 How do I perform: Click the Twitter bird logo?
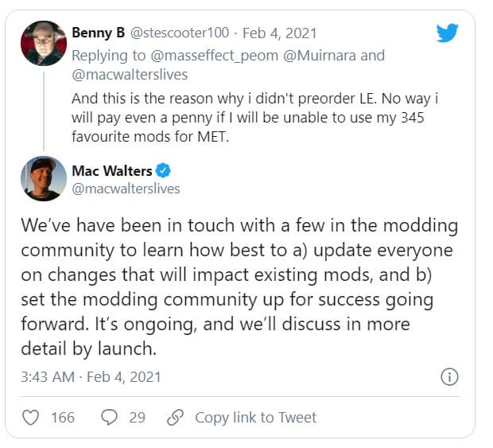(x=448, y=32)
